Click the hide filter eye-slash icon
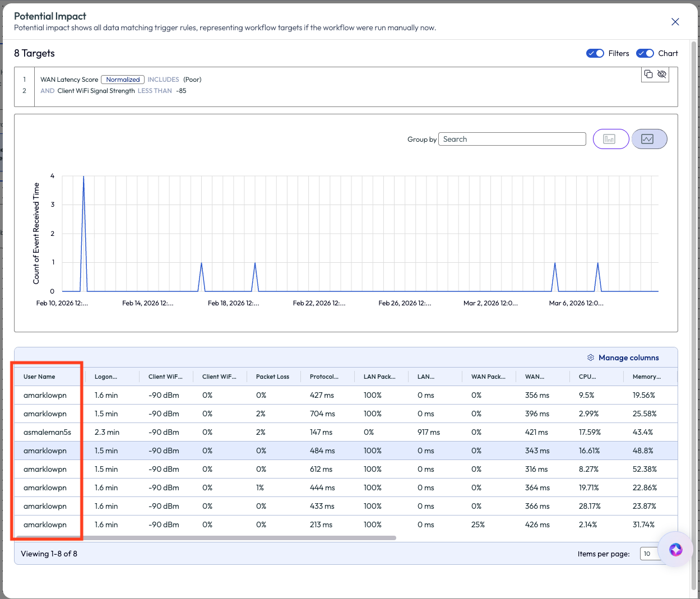This screenshot has width=700, height=599. [x=662, y=74]
